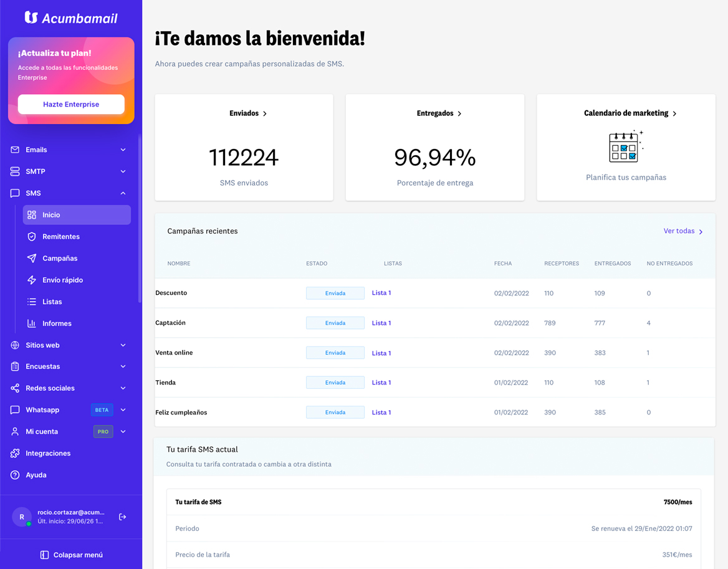Click the Campañas paper plane icon

(32, 258)
